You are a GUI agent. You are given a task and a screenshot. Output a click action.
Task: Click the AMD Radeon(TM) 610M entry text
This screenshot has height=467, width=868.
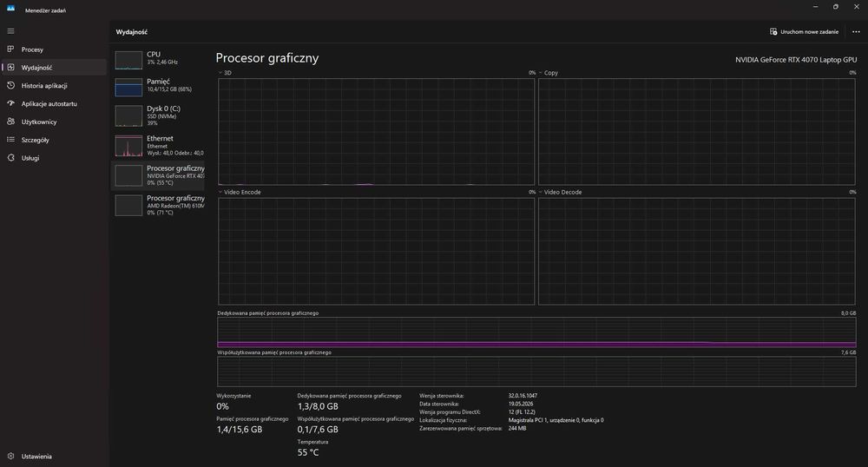pos(175,205)
